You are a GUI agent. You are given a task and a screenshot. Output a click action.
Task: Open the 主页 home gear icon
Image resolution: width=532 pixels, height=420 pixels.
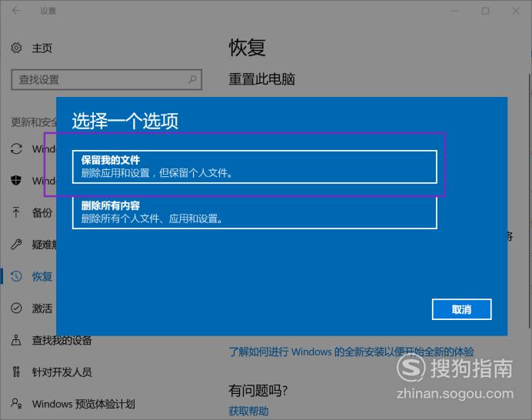pyautogui.click(x=16, y=48)
